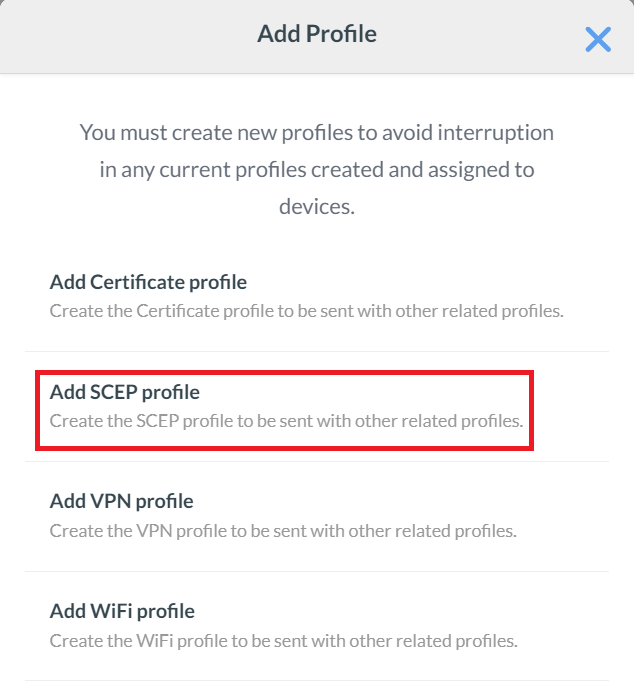The width and height of the screenshot is (634, 688).
Task: Click the VPN profile description text
Action: click(x=283, y=531)
